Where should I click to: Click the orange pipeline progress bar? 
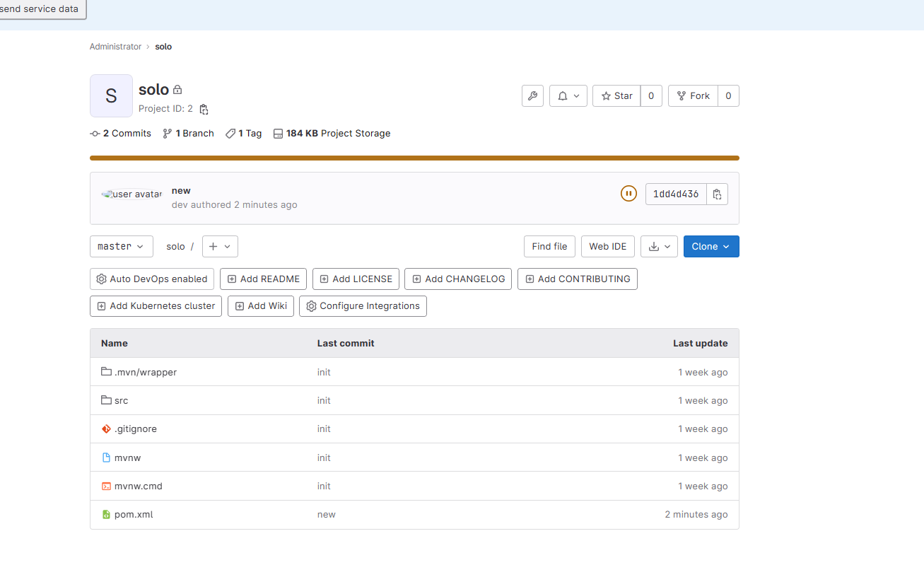pyautogui.click(x=414, y=157)
